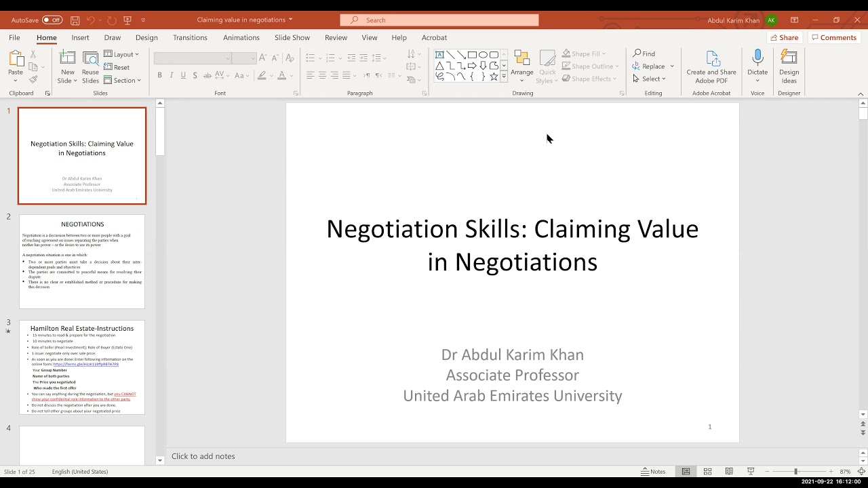The height and width of the screenshot is (488, 868).
Task: Toggle Bold formatting
Action: tap(159, 75)
